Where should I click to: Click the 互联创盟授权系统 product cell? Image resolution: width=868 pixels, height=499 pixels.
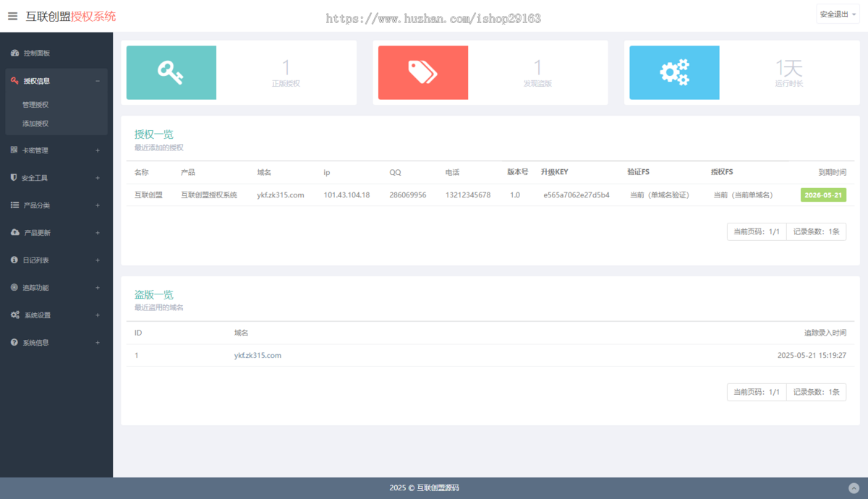(209, 195)
